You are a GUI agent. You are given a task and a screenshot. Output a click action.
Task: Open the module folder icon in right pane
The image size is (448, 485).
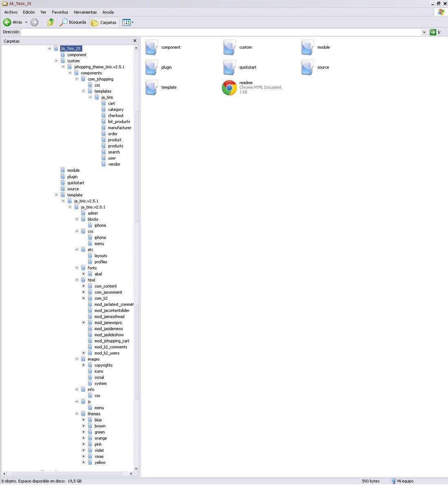pyautogui.click(x=307, y=47)
